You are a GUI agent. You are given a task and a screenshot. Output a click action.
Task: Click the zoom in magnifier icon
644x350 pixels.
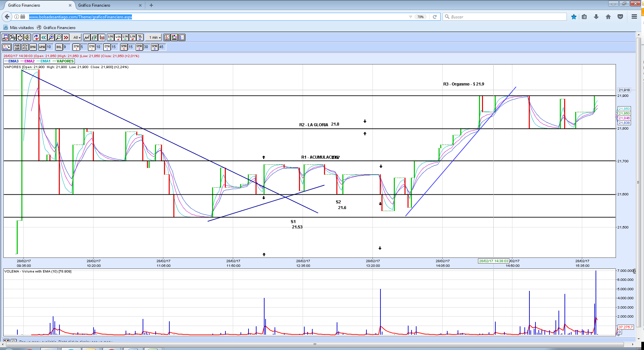pyautogui.click(x=51, y=37)
